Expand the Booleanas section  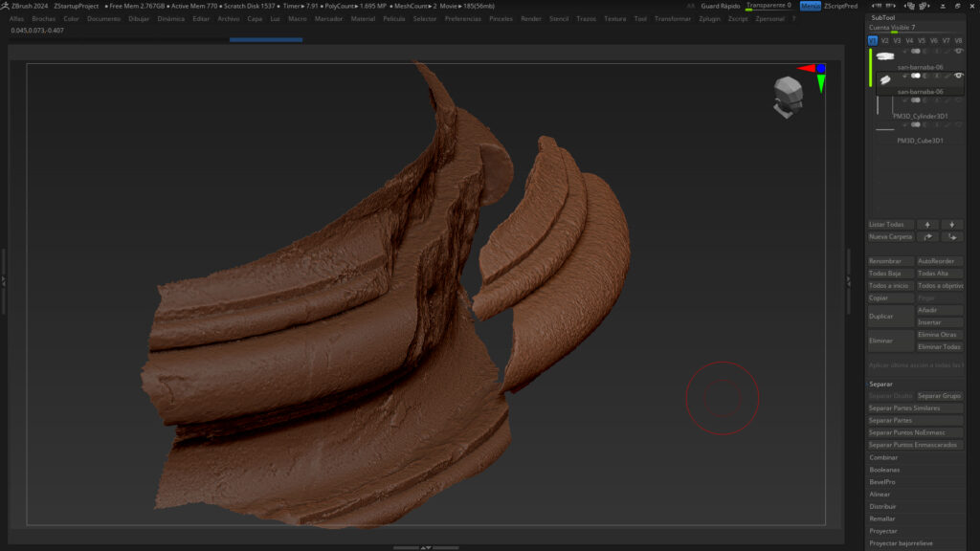[884, 470]
